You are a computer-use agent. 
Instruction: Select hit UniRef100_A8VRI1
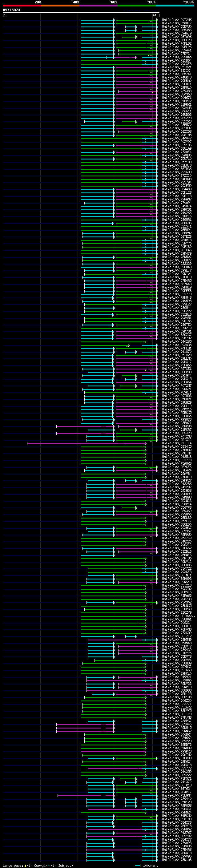coord(177,393)
